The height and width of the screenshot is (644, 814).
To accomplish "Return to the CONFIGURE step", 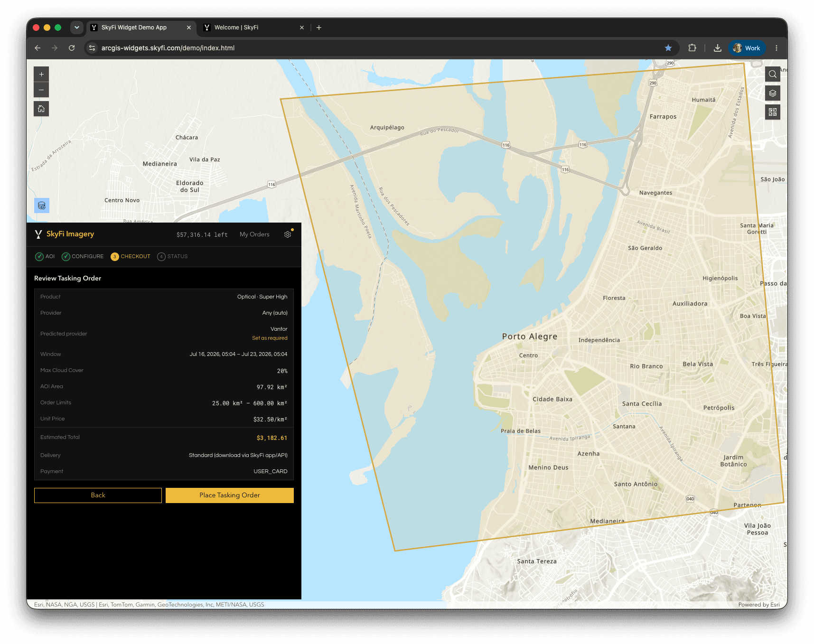I will click(x=83, y=257).
